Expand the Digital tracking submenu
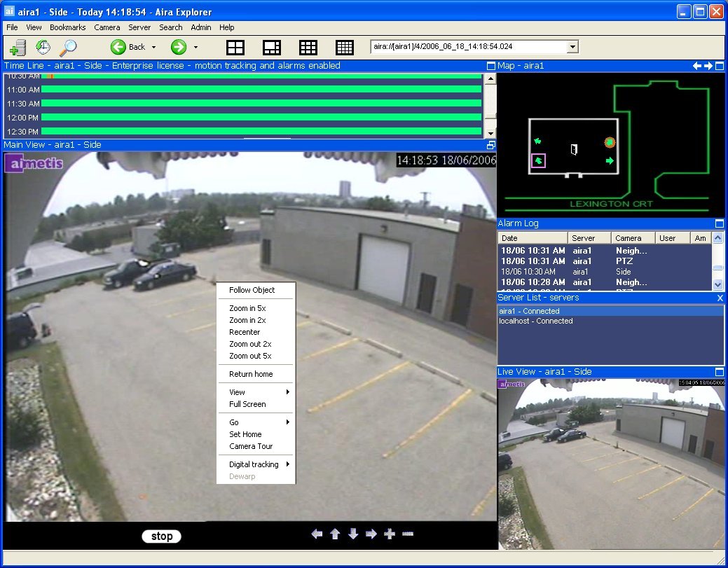The height and width of the screenshot is (568, 728). pyautogui.click(x=256, y=464)
